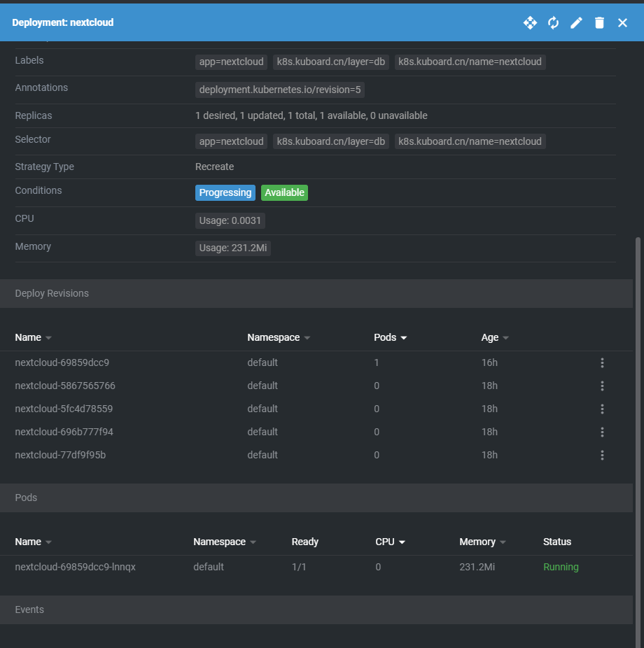The image size is (644, 648).
Task: Click the app=nextcloud label chip in Labels
Action: click(231, 62)
